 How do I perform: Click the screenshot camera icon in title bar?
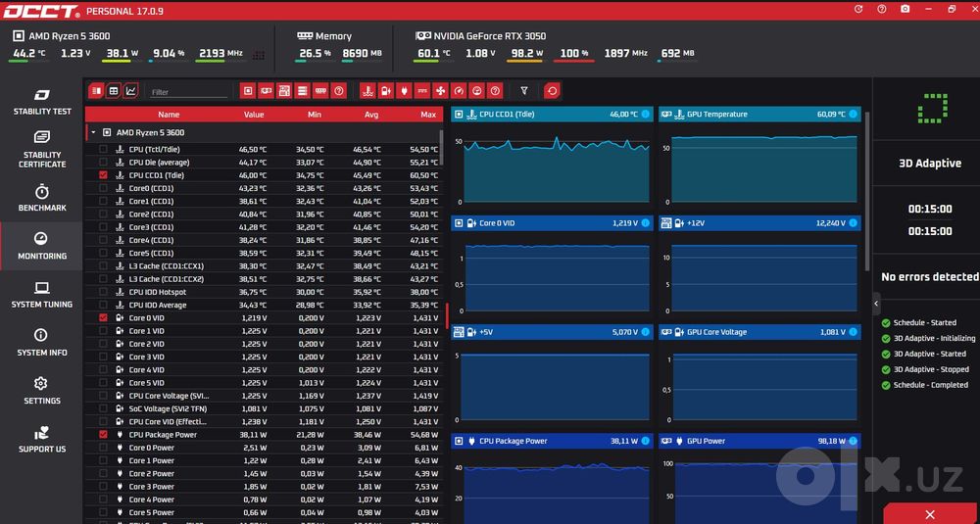pos(905,9)
